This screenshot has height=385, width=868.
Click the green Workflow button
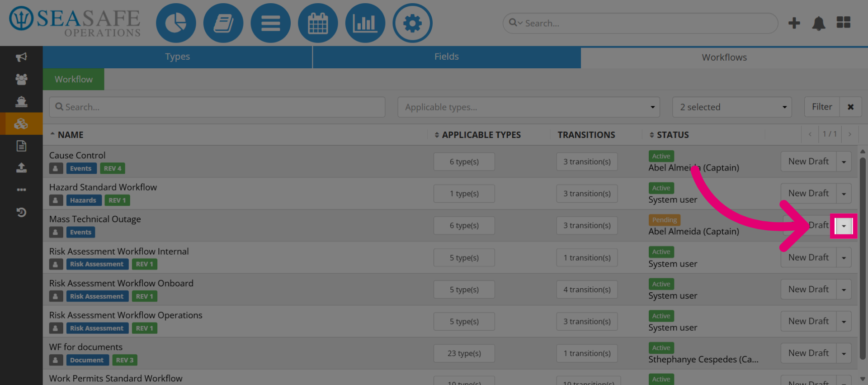[74, 79]
